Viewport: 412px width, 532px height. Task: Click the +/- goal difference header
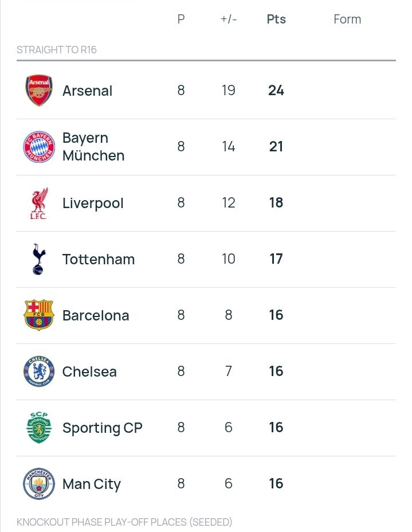[x=229, y=19]
